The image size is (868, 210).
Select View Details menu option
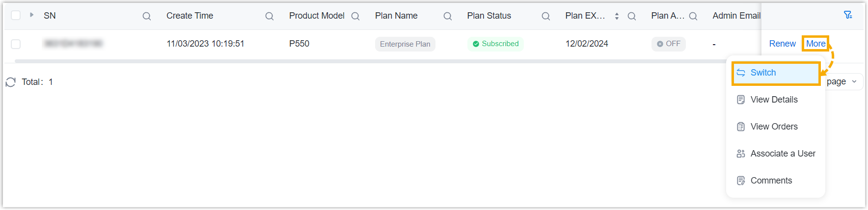(774, 100)
